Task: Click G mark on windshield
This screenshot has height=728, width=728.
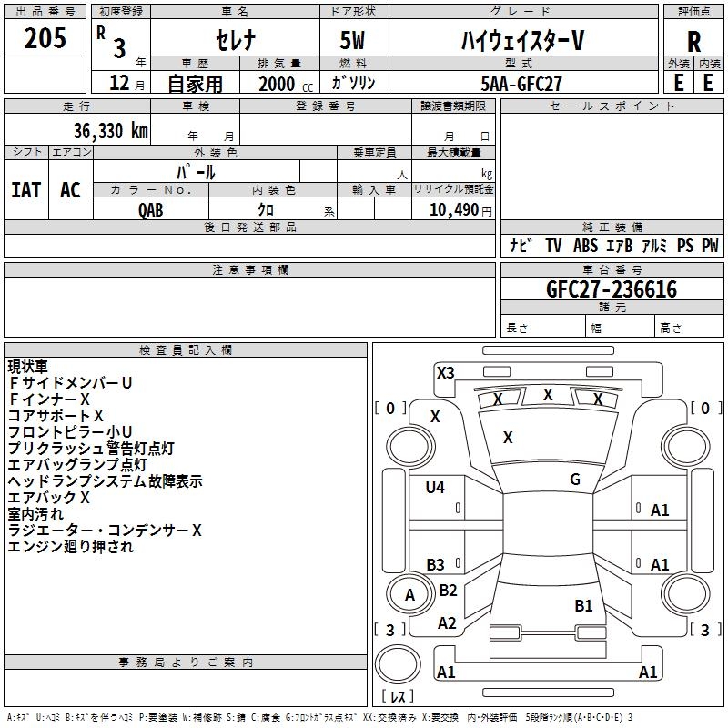Action: (x=575, y=480)
